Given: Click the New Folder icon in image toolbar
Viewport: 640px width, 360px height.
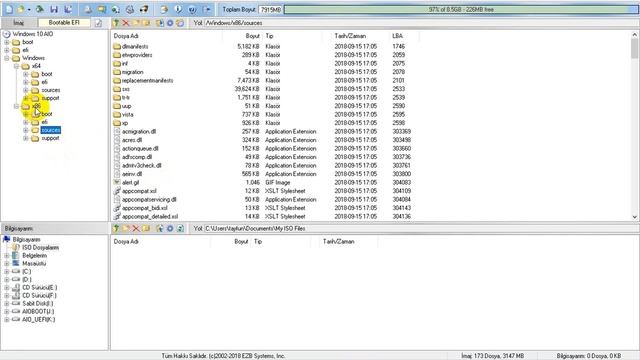Looking at the screenshot, I should [136, 23].
